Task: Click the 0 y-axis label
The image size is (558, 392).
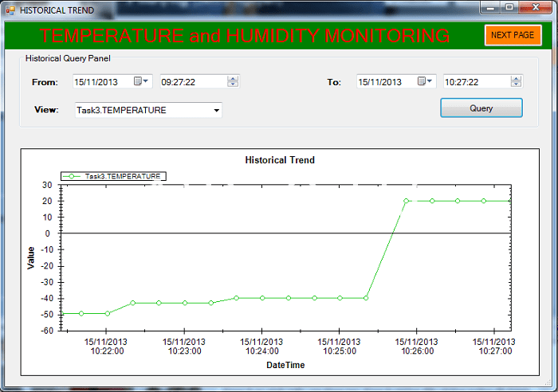Action: pyautogui.click(x=48, y=233)
